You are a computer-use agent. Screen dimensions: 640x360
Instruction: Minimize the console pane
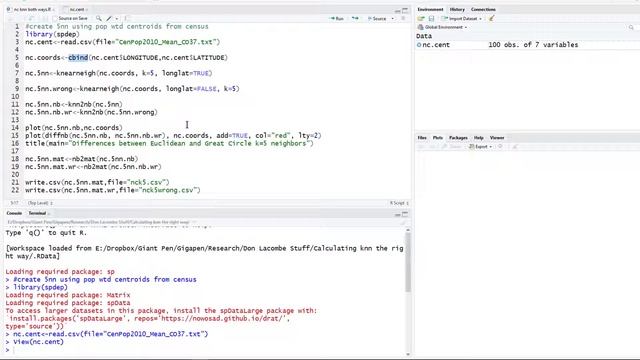click(x=398, y=214)
